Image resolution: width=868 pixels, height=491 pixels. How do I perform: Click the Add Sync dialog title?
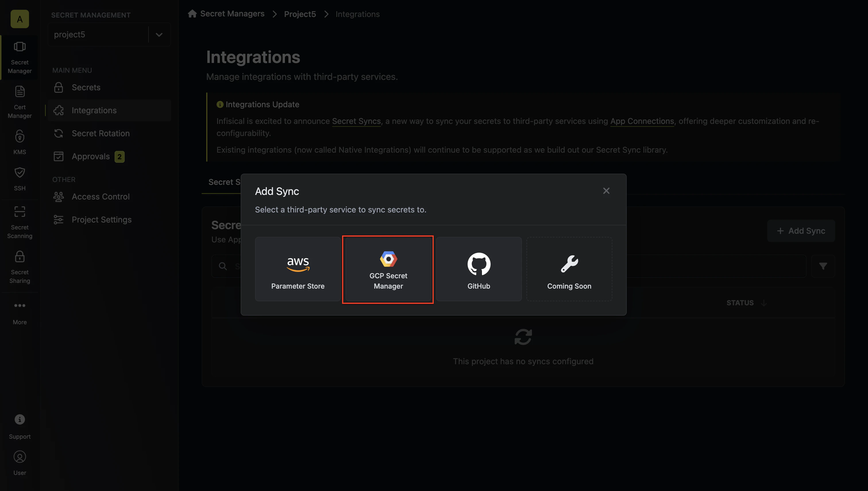(x=277, y=191)
